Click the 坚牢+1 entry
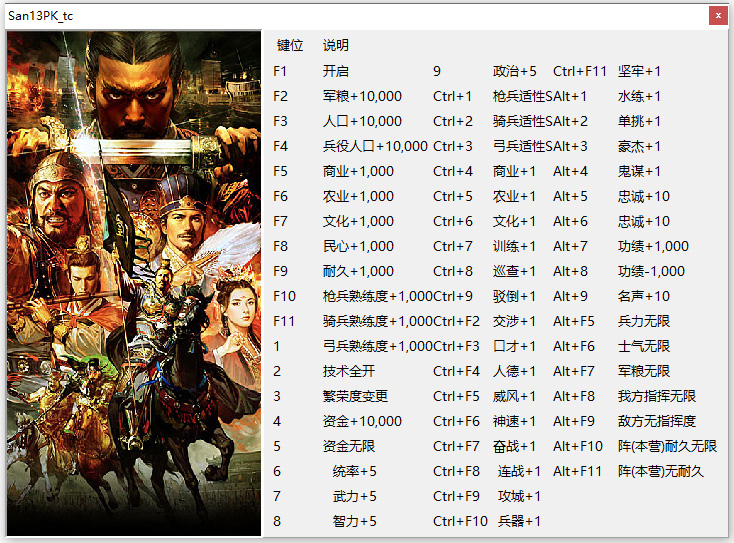 click(639, 71)
